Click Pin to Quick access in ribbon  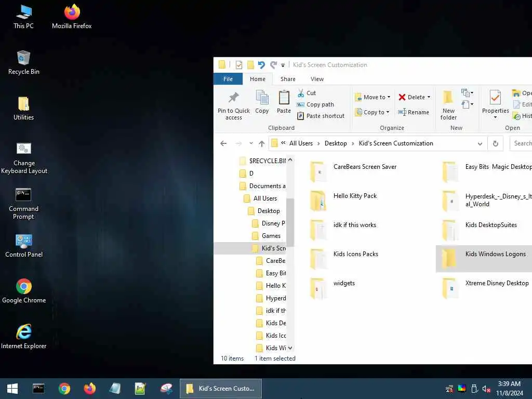[233, 105]
